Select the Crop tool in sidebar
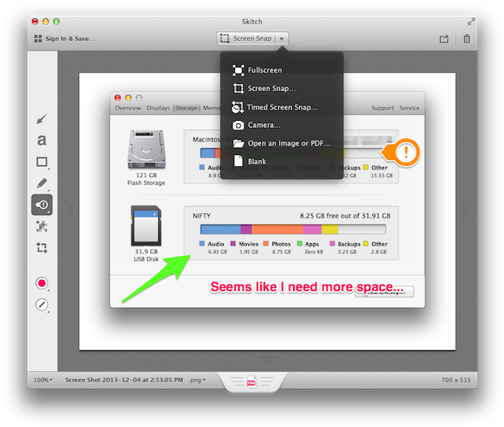The height and width of the screenshot is (427, 504). pos(42,247)
